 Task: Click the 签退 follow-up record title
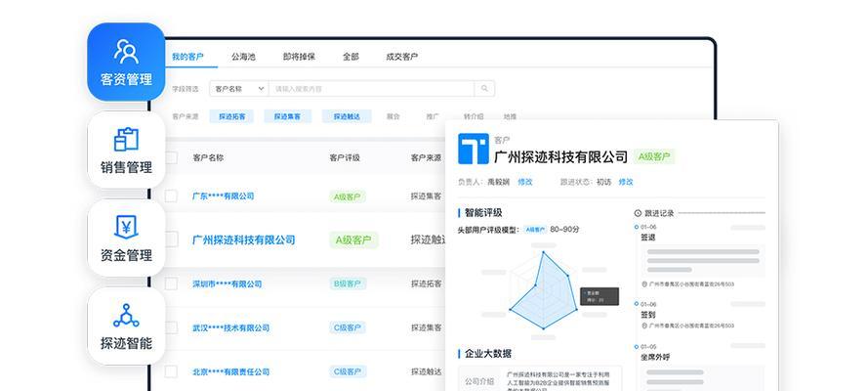[648, 237]
